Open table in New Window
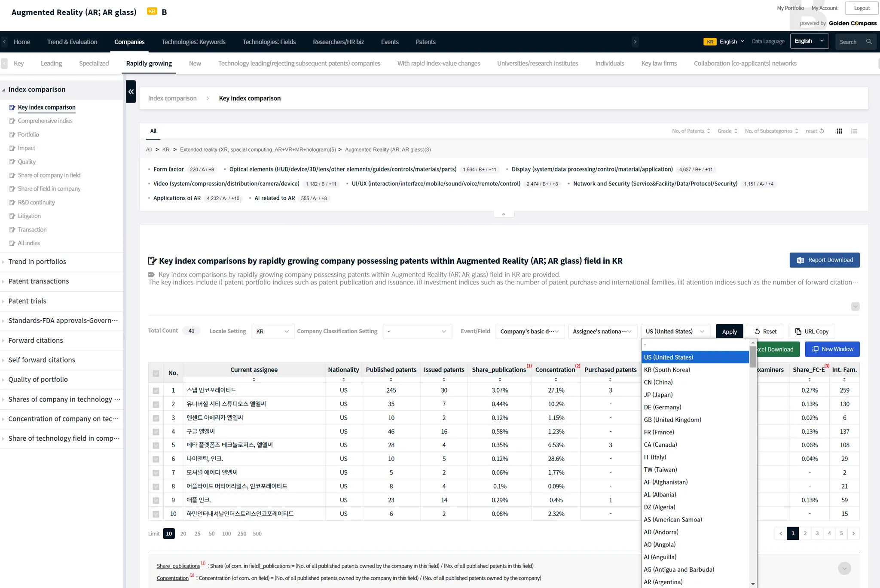Image resolution: width=880 pixels, height=588 pixels. click(832, 349)
